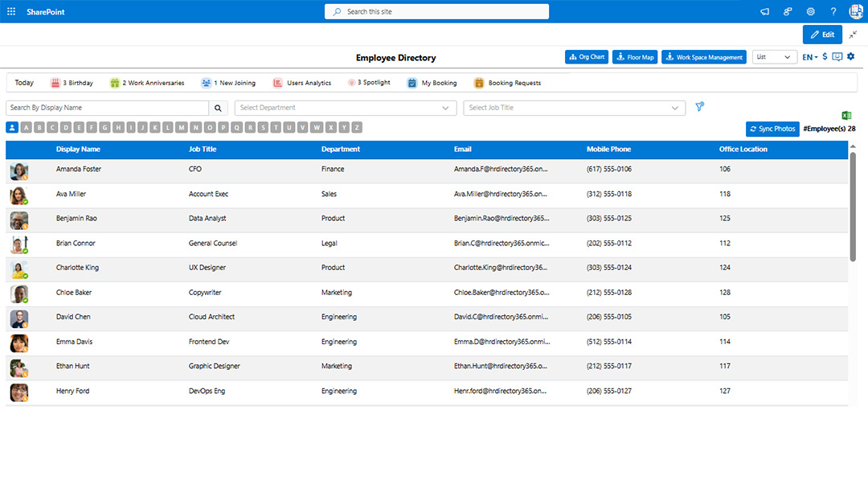The image size is (868, 488).
Task: Open the Floor Map
Action: [634, 56]
